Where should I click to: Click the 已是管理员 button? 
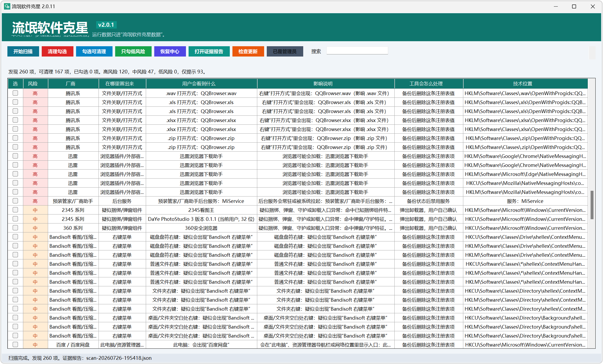[x=285, y=52]
